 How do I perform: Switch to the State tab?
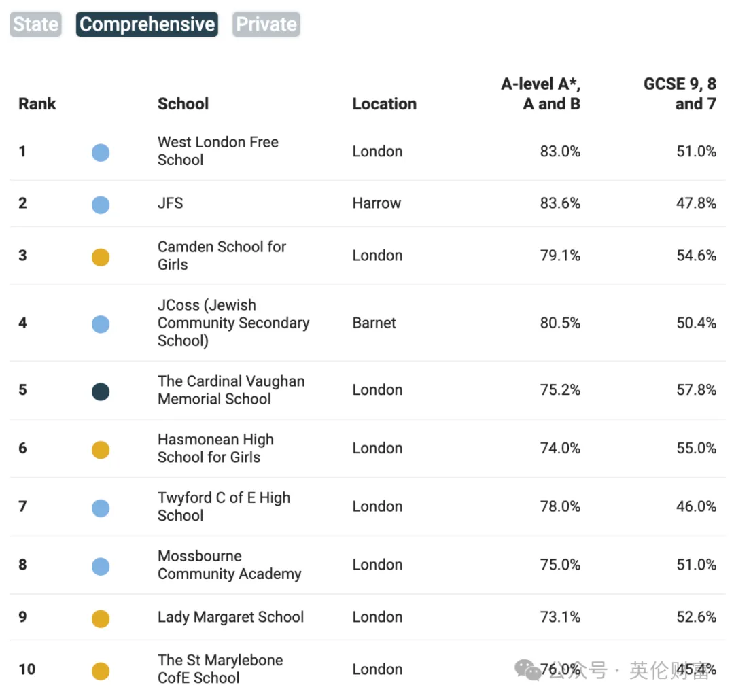click(x=35, y=24)
